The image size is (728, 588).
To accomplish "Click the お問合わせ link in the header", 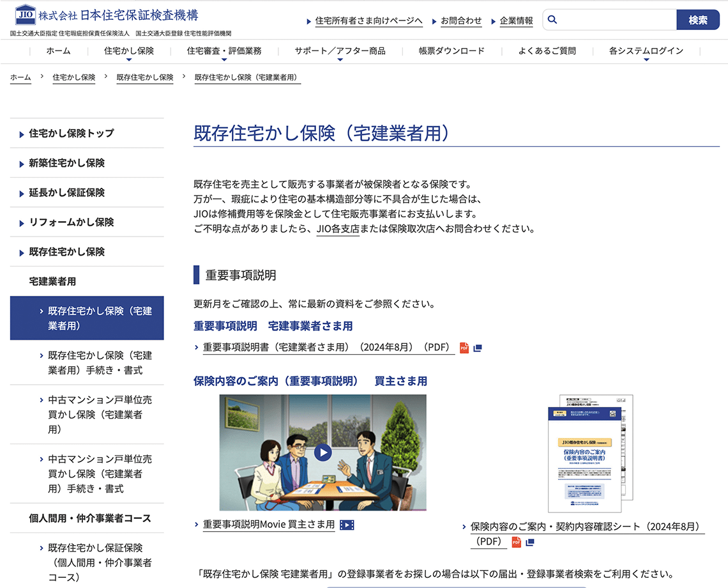I will [461, 20].
